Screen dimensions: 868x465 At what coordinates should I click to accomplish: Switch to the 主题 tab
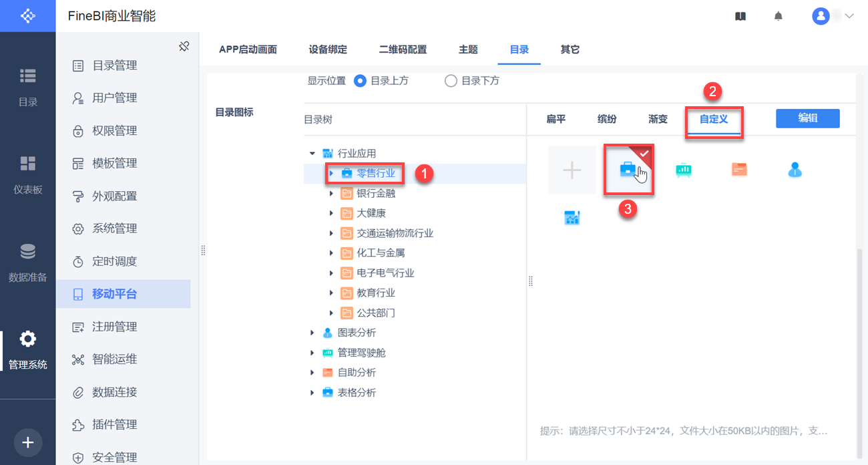(468, 49)
